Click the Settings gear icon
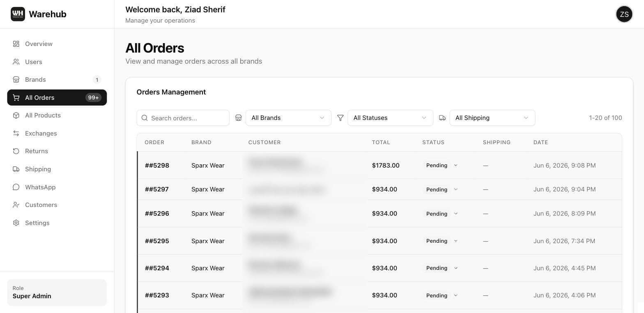 16,223
